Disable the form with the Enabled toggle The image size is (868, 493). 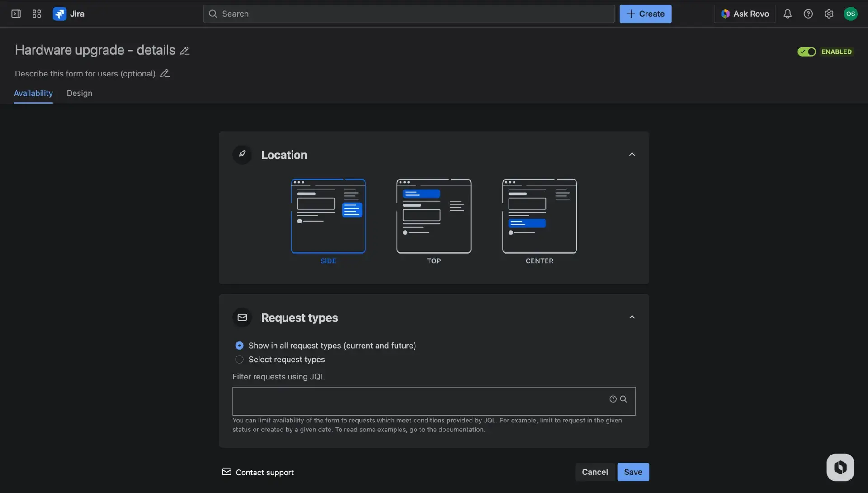click(807, 52)
